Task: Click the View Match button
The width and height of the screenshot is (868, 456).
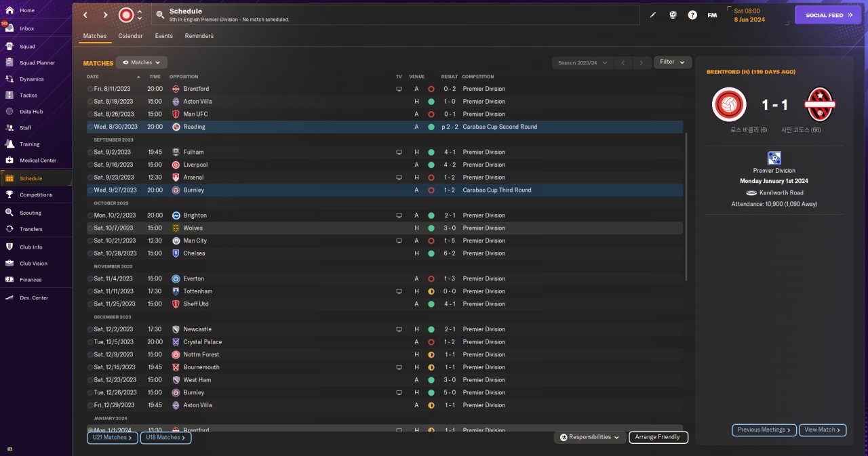Action: tap(823, 430)
